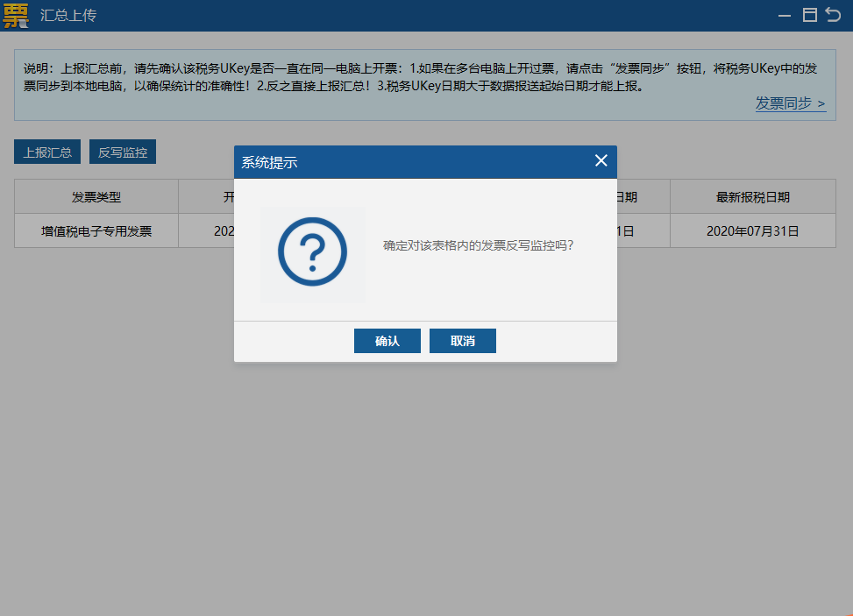The image size is (853, 616).
Task: Click the 最新报税日期 column header
Action: pyautogui.click(x=752, y=197)
